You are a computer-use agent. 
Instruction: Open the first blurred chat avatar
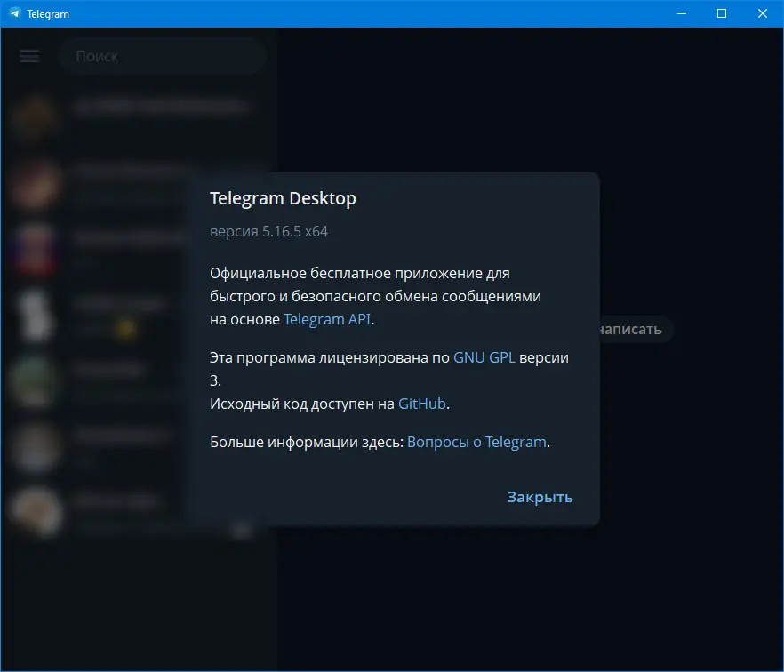[x=35, y=118]
